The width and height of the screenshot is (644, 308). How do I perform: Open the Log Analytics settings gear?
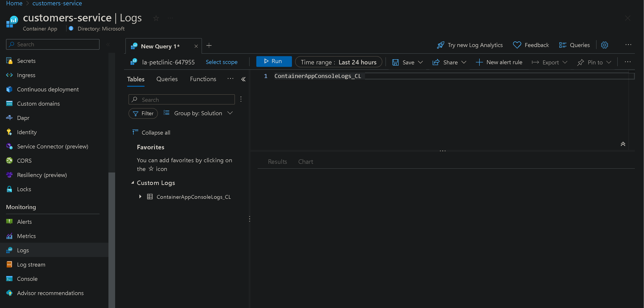(605, 45)
